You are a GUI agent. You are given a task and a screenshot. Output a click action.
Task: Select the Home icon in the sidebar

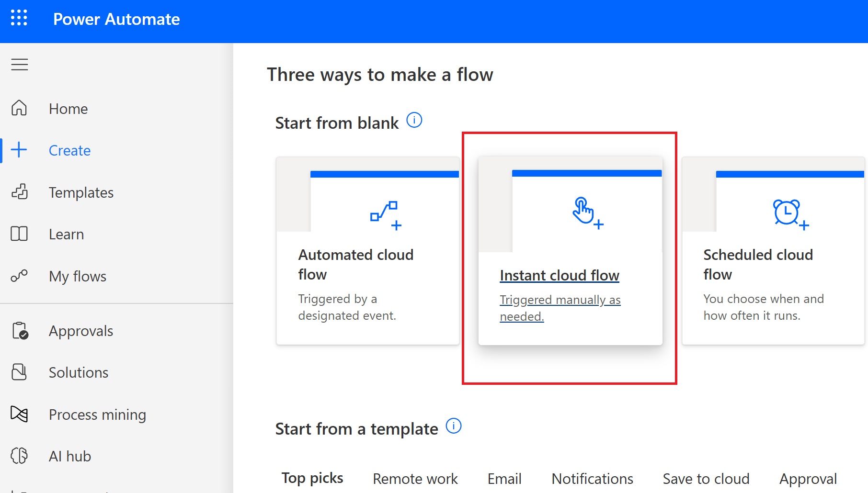(x=19, y=109)
